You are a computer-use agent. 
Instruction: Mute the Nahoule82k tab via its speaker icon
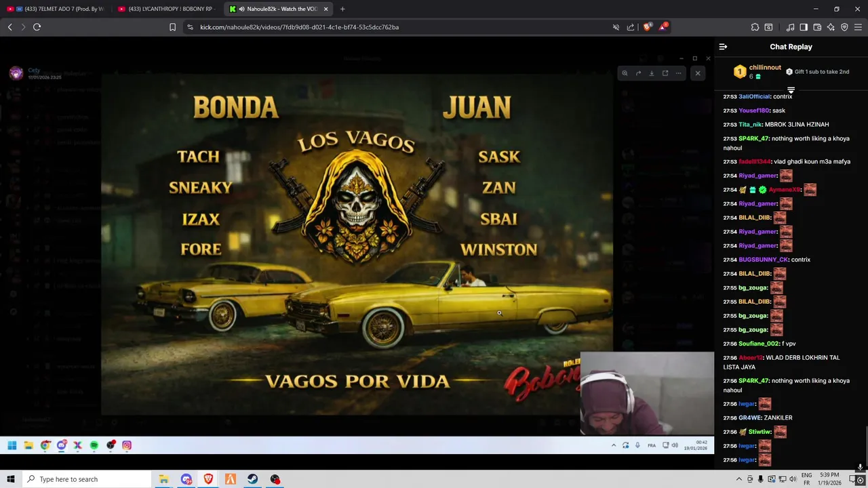click(x=242, y=9)
